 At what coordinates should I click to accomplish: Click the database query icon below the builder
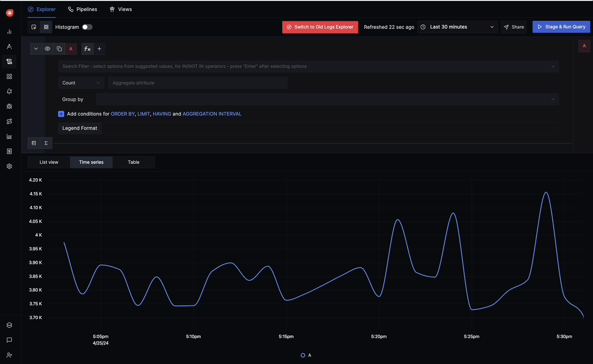(34, 143)
